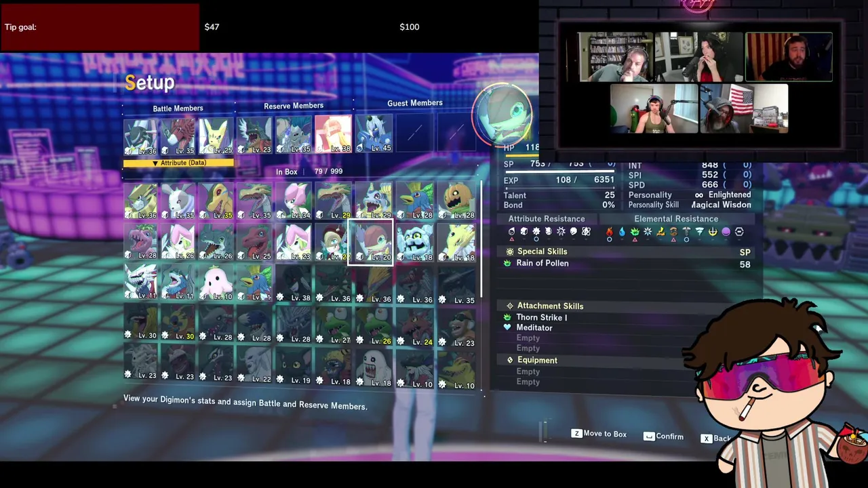Select the yellow Lv. 10 Digimon in bottom row
This screenshot has width=868, height=488.
pos(456,371)
